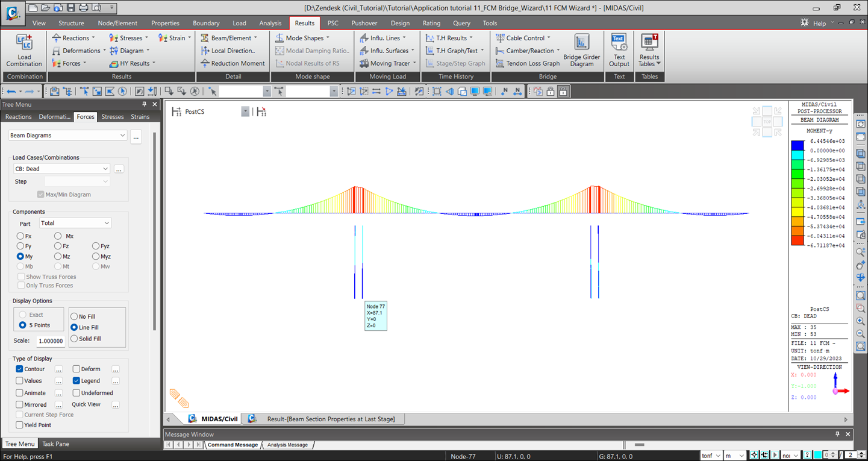This screenshot has height=461, width=868.
Task: Open the Analysis ribbon tab
Action: [x=270, y=23]
